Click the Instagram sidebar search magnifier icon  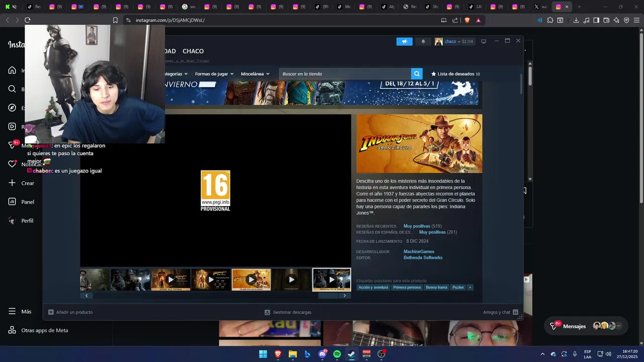click(12, 89)
